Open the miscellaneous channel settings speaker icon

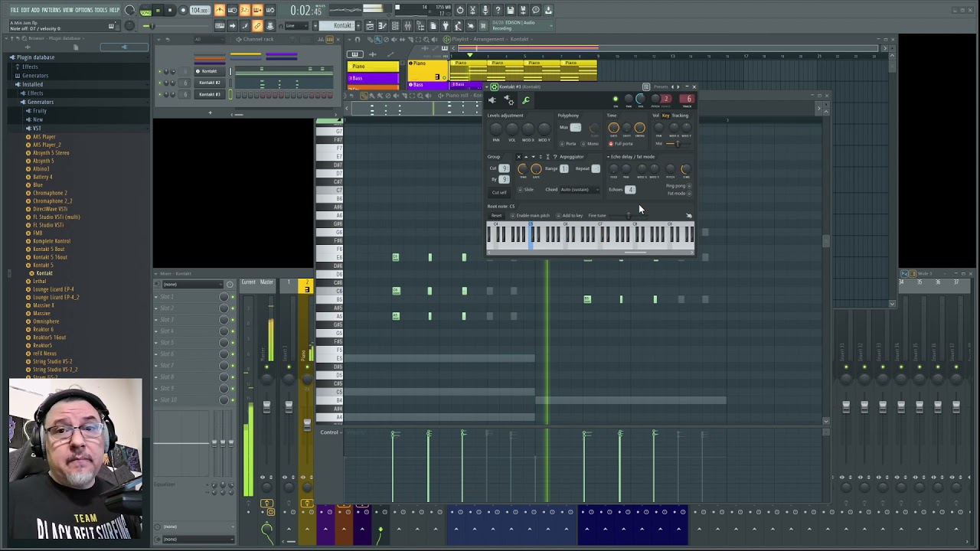[x=492, y=100]
